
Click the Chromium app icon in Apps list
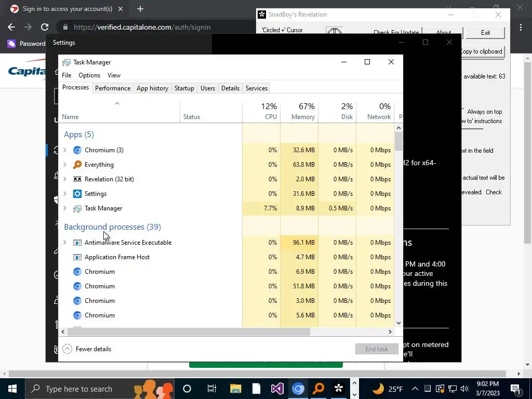pos(77,150)
